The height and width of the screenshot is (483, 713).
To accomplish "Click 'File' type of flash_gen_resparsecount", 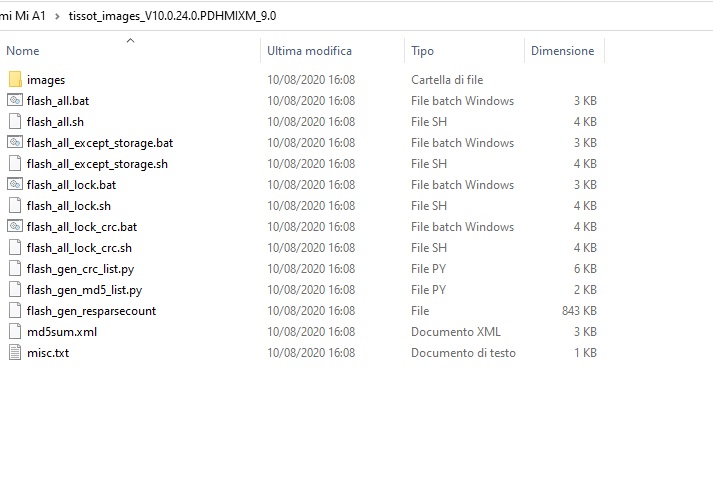I will (420, 311).
